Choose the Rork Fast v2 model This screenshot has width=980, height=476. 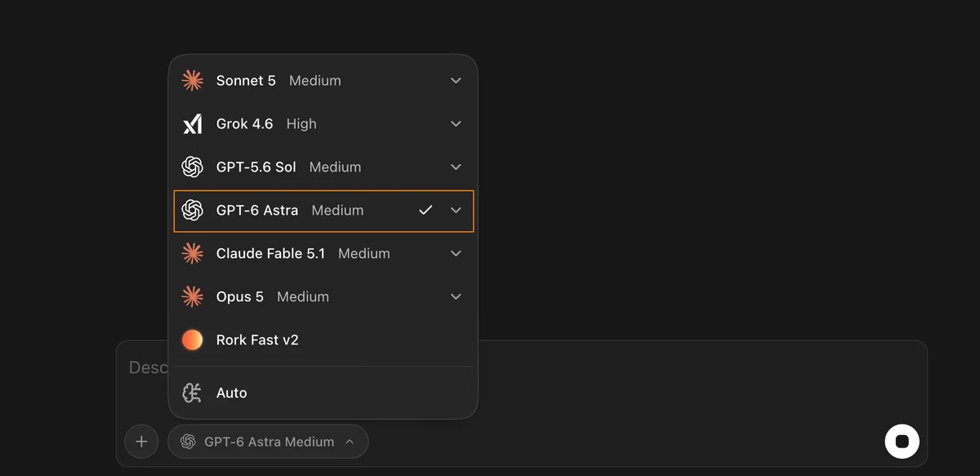coord(323,340)
